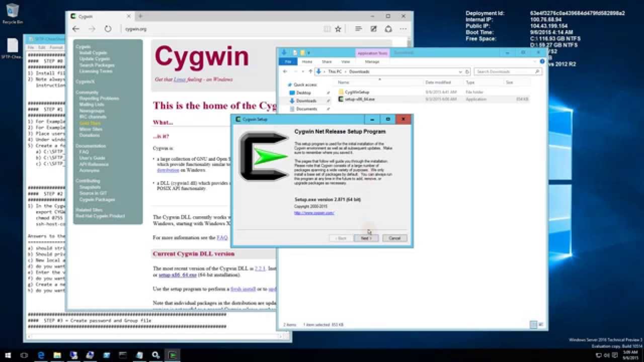Open the FAQ link in Documentation
The image size is (644, 362).
pos(84,152)
